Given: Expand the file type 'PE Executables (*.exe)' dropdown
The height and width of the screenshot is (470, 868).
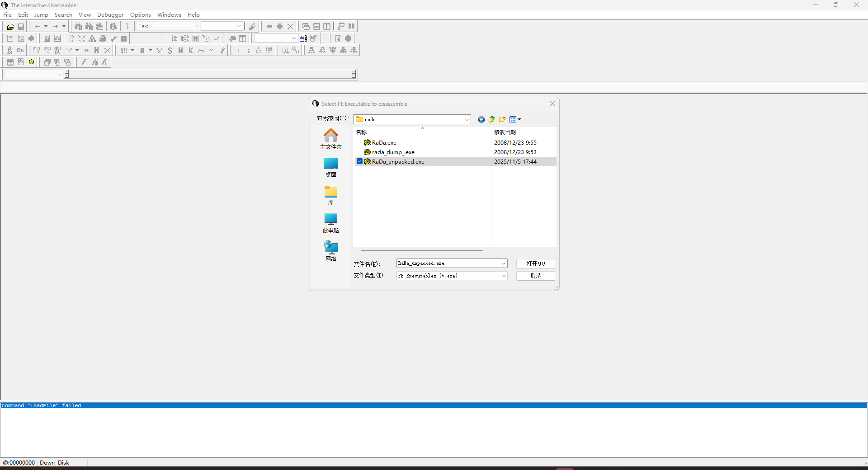Looking at the screenshot, I should click(x=503, y=276).
